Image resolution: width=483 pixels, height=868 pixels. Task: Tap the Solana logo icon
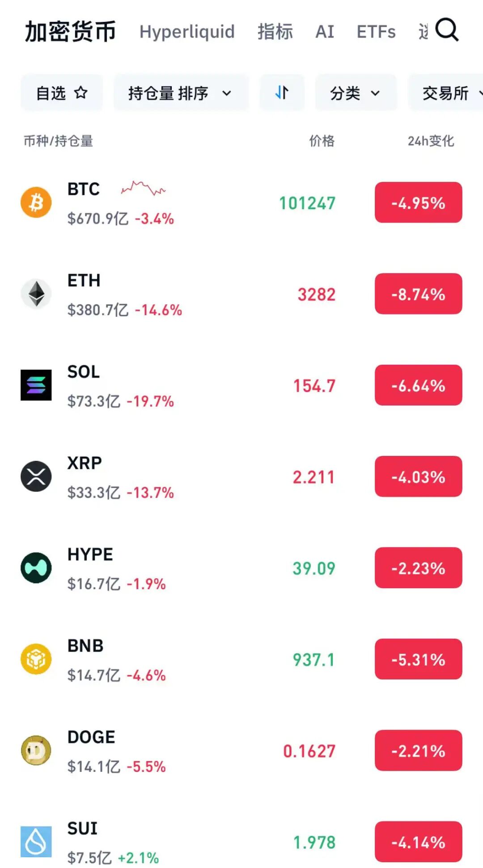(x=36, y=385)
